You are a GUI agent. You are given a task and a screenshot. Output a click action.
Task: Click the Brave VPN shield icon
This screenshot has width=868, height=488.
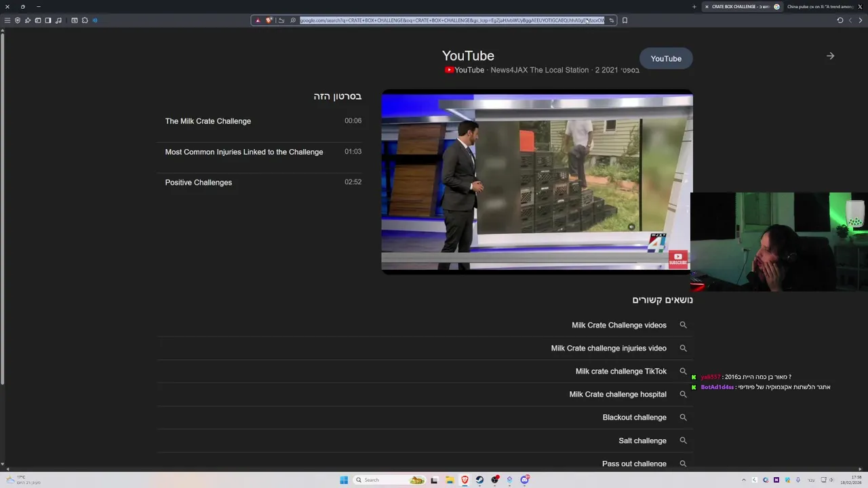point(18,20)
